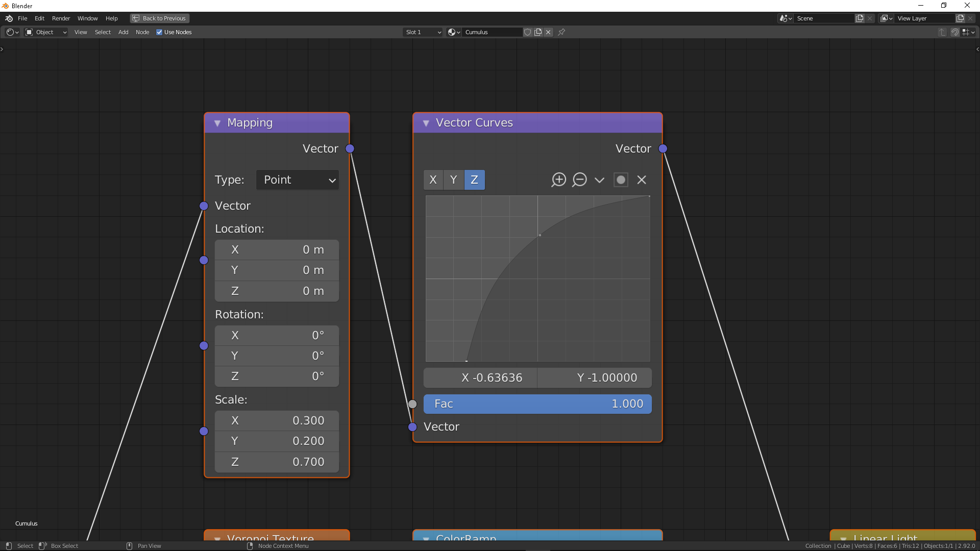The height and width of the screenshot is (551, 980).
Task: Switch to the X curve channel
Action: coord(433,180)
